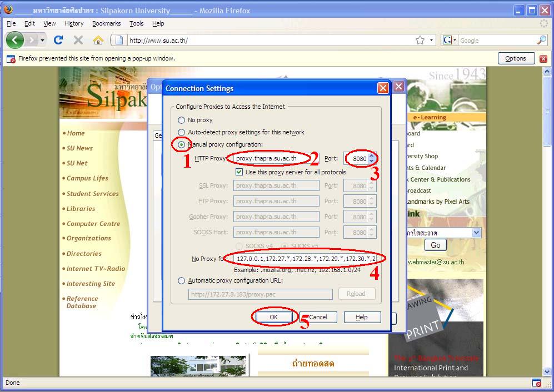The width and height of the screenshot is (554, 392).
Task: Open the address bar history dropdown
Action: [431, 41]
